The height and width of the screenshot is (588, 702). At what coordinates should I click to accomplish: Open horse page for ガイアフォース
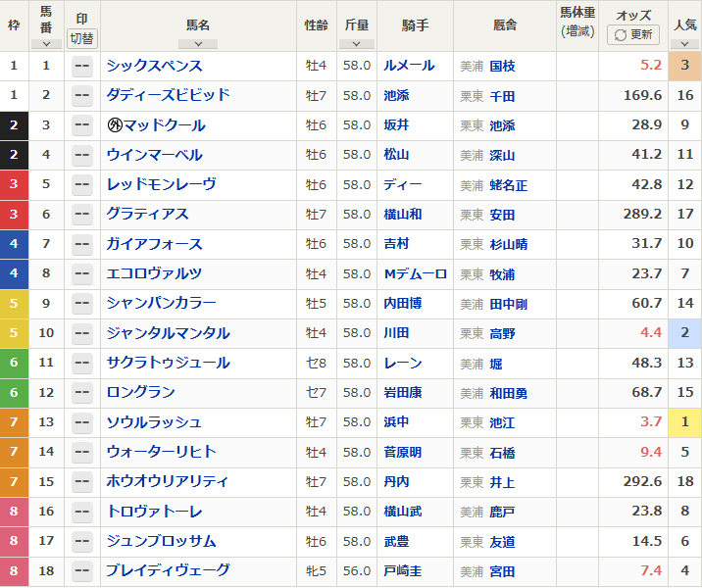154,244
